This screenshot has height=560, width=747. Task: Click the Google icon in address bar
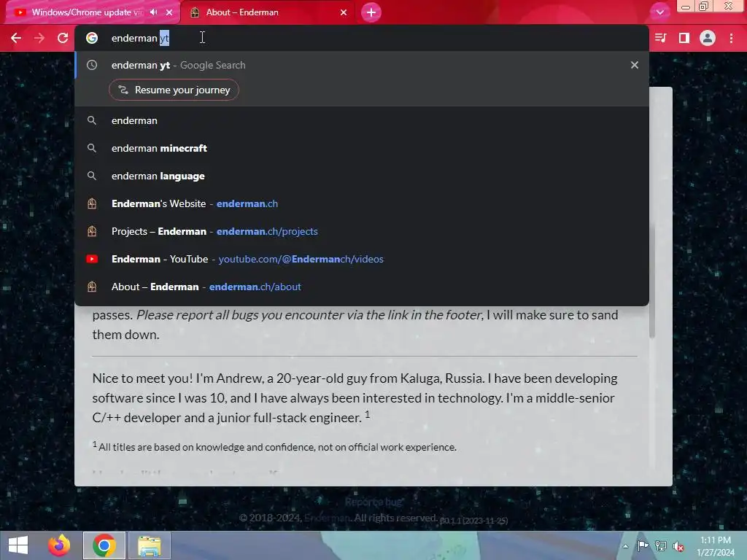click(92, 38)
